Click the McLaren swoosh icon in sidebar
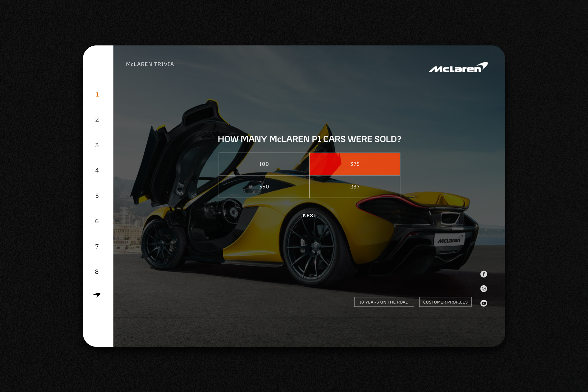Viewport: 588px width, 392px height. (96, 295)
